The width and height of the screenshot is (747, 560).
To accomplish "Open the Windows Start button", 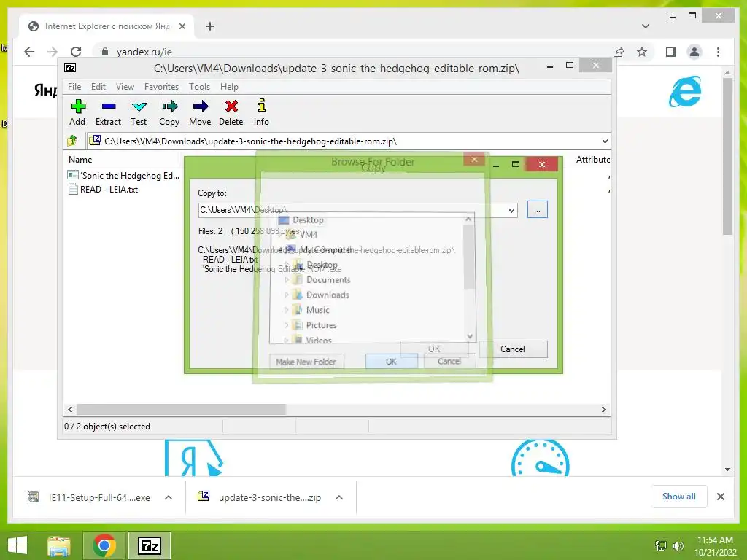I will click(18, 545).
